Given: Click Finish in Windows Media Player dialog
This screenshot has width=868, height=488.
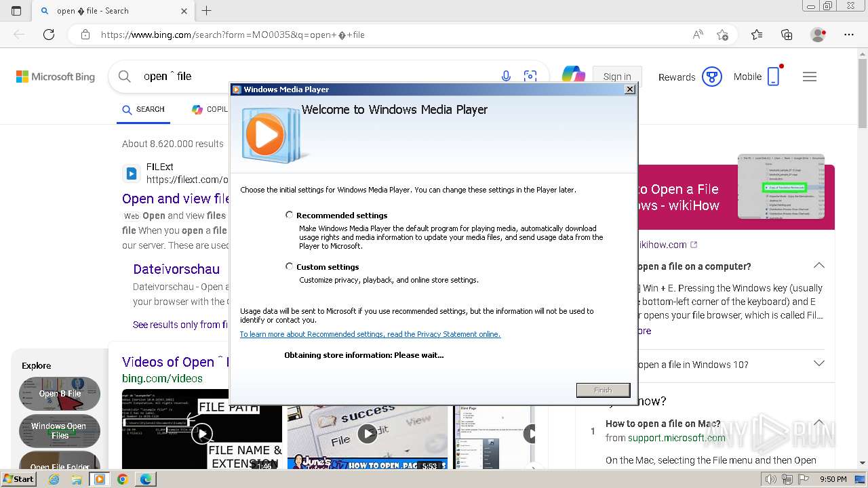Looking at the screenshot, I should point(603,390).
